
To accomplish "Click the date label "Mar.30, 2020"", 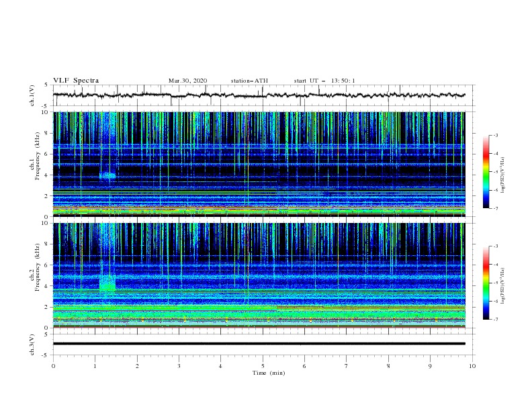I will [187, 81].
